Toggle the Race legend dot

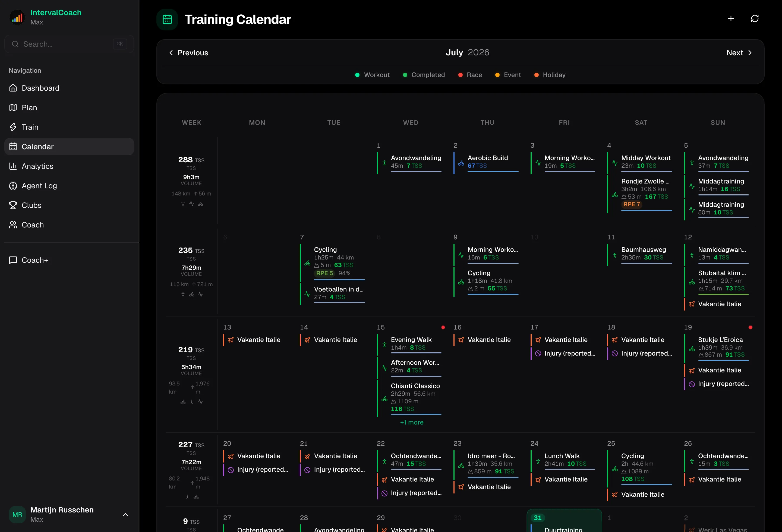click(x=460, y=75)
